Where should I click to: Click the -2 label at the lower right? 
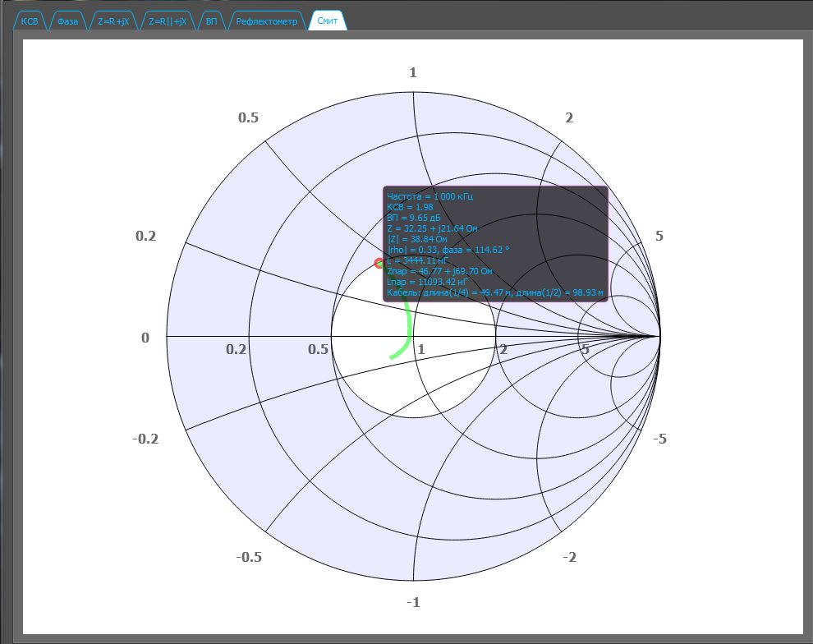pyautogui.click(x=569, y=558)
